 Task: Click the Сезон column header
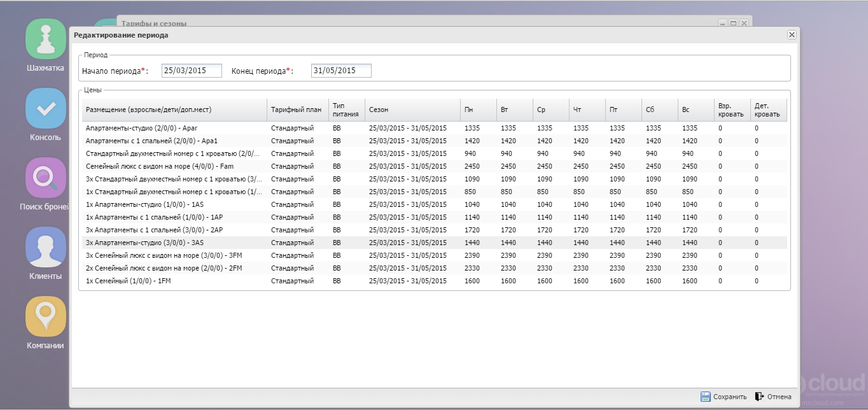click(412, 110)
